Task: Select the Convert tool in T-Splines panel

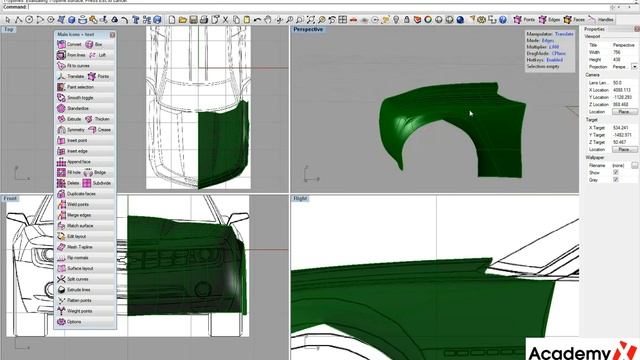Action: 69,44
